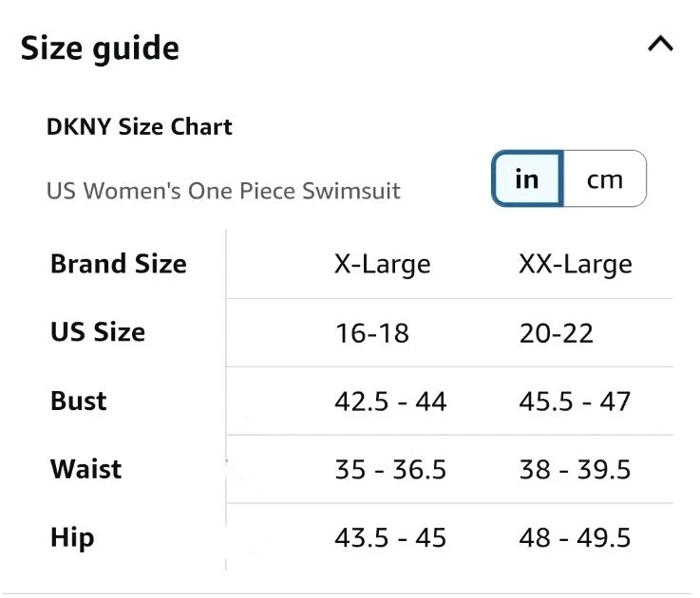Select the XX-Large column header
Viewport: 700px width, 598px height.
pos(575,264)
